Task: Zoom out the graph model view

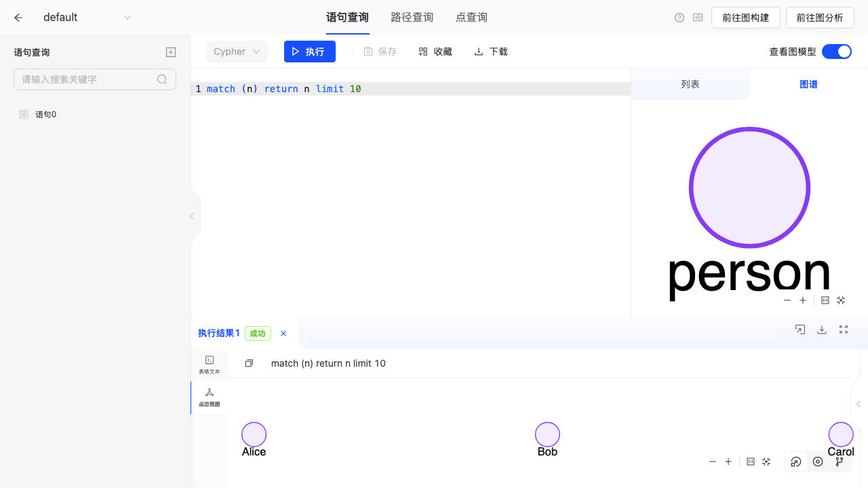Action: point(787,300)
